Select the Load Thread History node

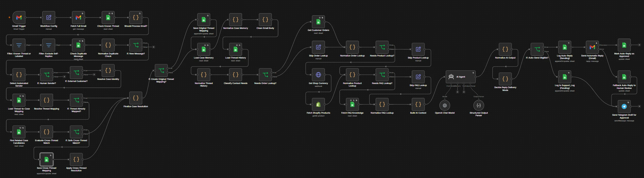(235, 49)
